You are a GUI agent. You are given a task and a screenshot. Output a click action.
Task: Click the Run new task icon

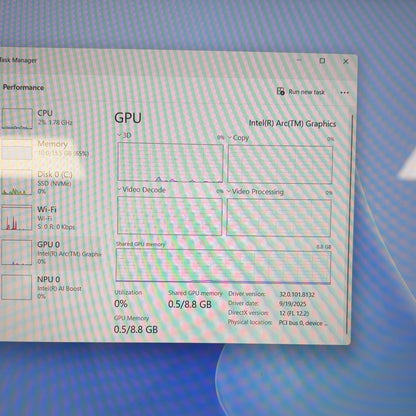[281, 91]
